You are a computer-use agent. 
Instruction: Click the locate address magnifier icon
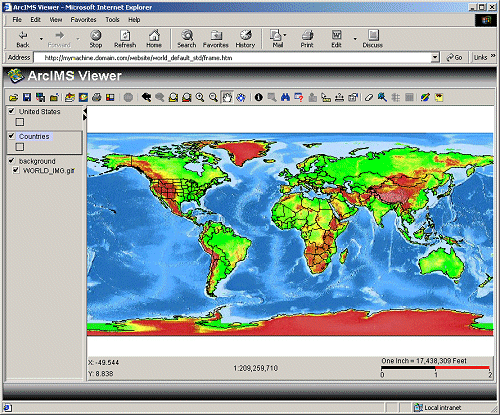click(382, 98)
